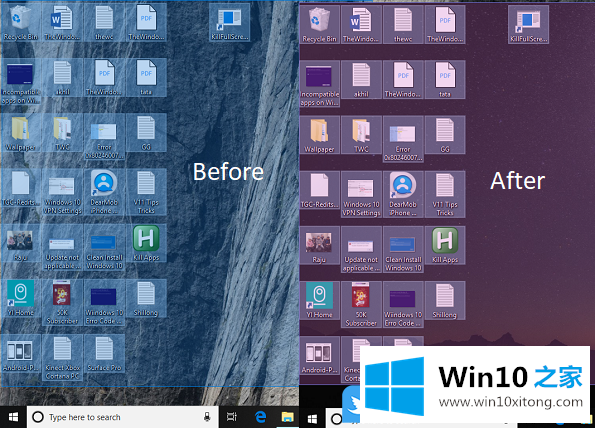Select the tata PDF on the Before desktop
The height and width of the screenshot is (428, 595).
coord(146,77)
